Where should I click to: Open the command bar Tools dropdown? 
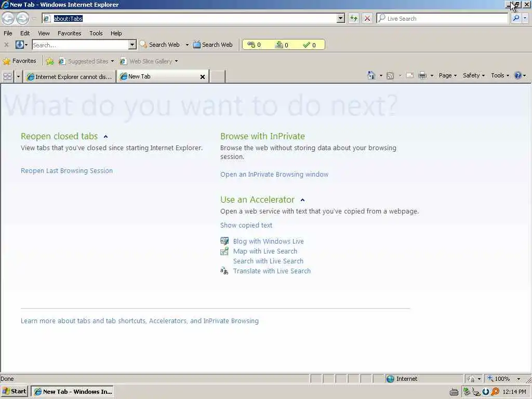pyautogui.click(x=500, y=75)
